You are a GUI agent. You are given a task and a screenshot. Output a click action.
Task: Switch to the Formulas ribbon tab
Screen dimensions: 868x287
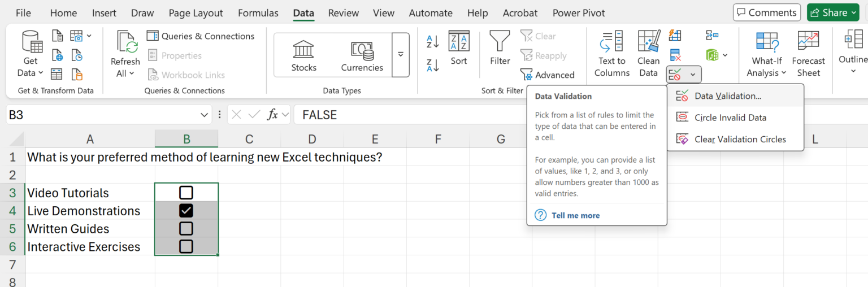click(x=258, y=13)
